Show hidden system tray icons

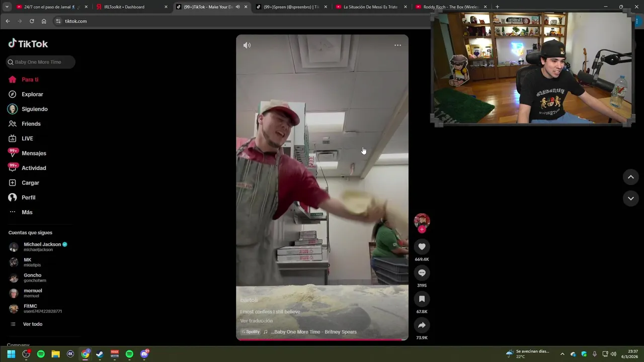(x=562, y=354)
